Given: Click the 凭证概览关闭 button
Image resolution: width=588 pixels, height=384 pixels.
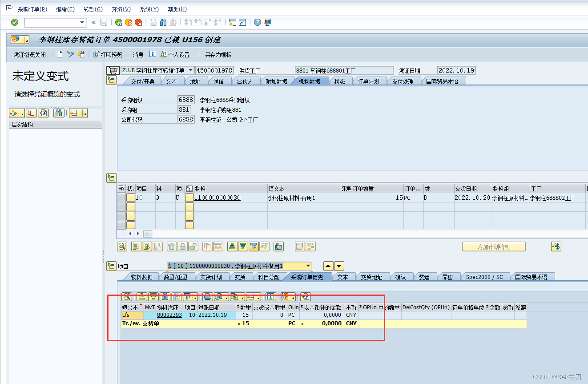Looking at the screenshot, I should pos(29,55).
